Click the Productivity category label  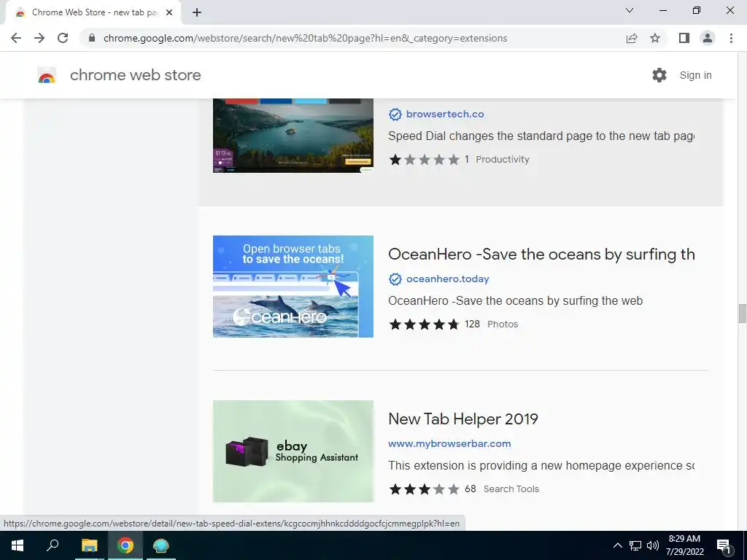pyautogui.click(x=503, y=160)
